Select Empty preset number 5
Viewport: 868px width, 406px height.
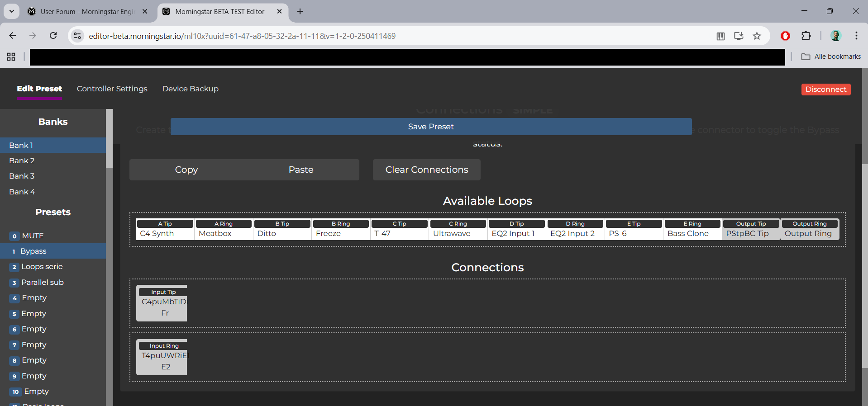click(x=53, y=313)
